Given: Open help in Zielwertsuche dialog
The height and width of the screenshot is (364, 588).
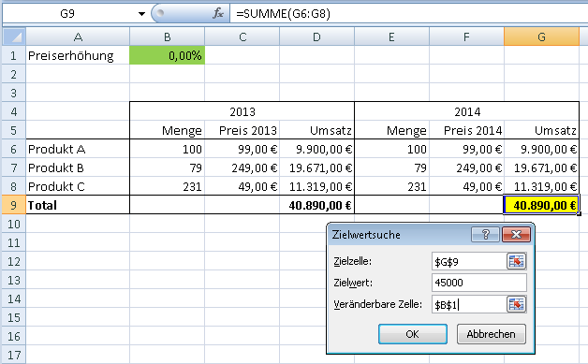Looking at the screenshot, I should click(x=485, y=235).
